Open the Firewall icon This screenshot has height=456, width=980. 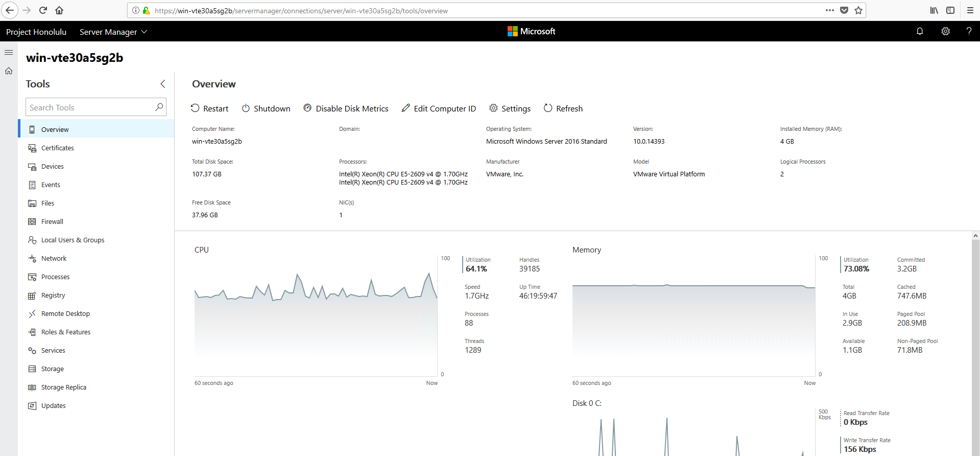(32, 221)
